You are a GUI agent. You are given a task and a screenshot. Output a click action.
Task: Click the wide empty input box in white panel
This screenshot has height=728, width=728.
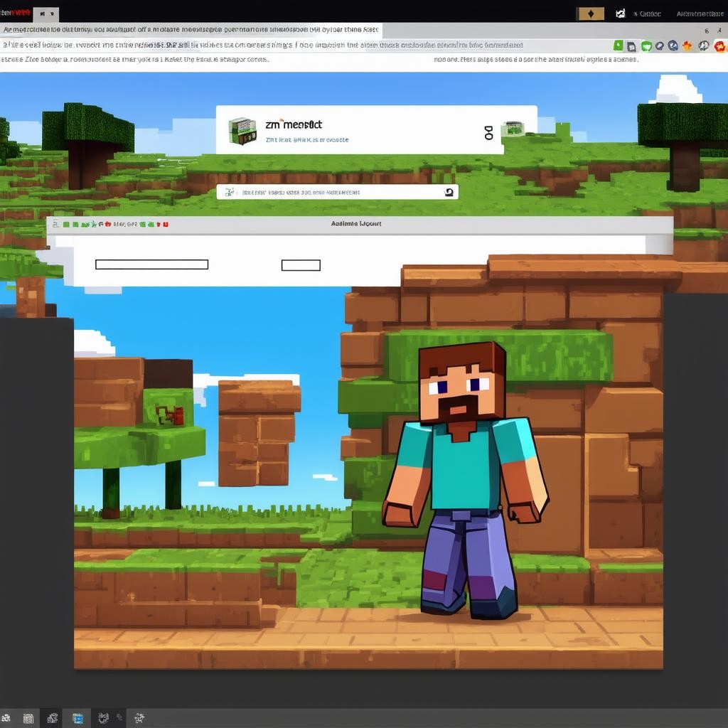pyautogui.click(x=151, y=264)
